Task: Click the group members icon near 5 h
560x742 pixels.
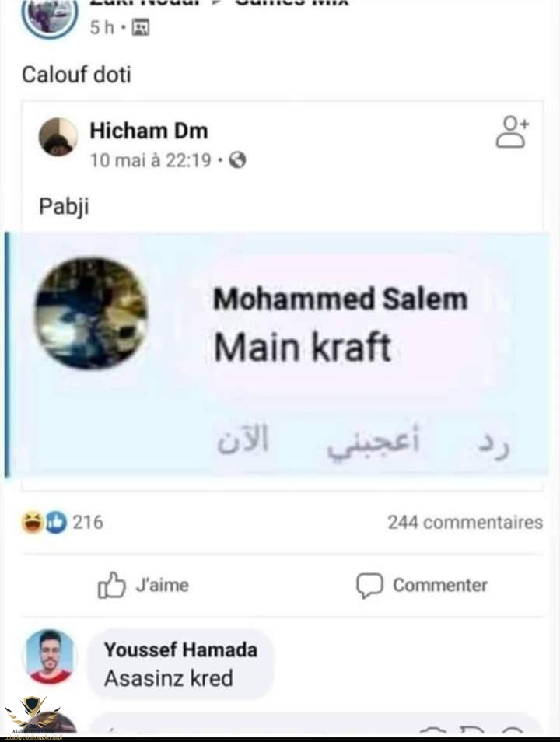Action: click(141, 27)
